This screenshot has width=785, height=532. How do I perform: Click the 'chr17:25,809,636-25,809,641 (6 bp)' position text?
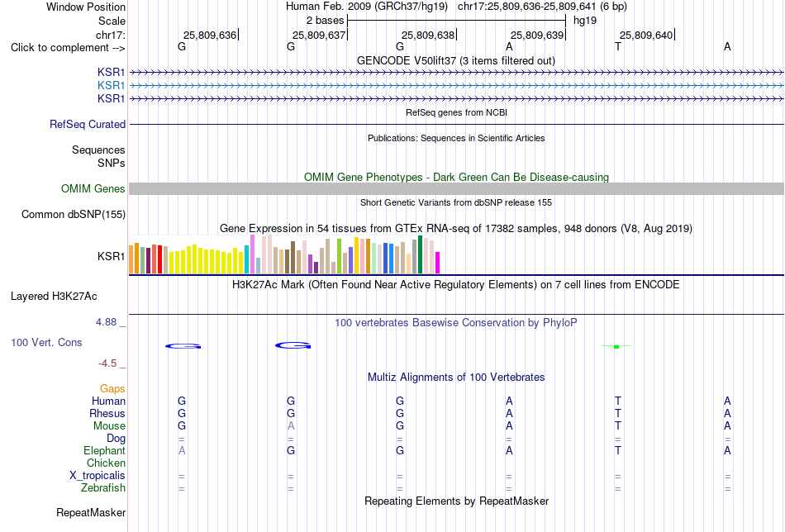tap(542, 7)
